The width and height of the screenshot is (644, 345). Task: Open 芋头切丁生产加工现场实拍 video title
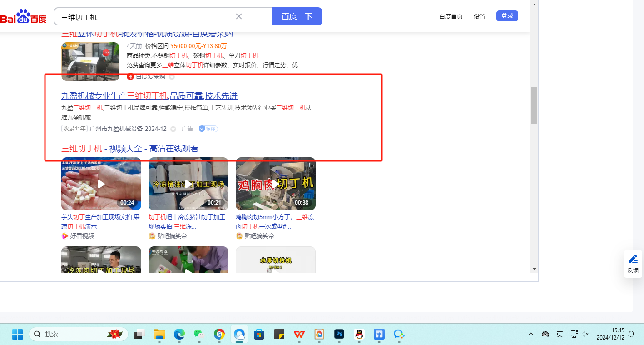(x=101, y=222)
